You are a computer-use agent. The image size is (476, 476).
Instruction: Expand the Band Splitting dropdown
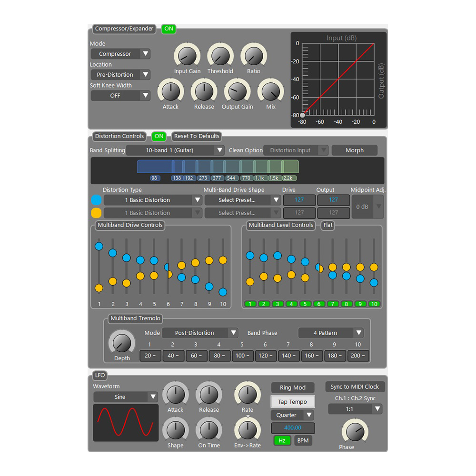coord(175,150)
